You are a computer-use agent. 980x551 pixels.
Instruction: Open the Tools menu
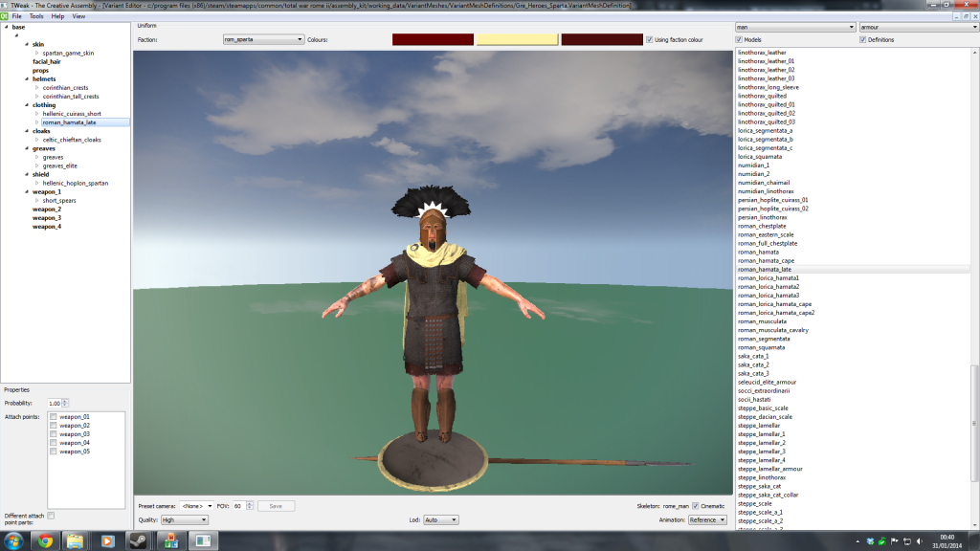(x=35, y=16)
